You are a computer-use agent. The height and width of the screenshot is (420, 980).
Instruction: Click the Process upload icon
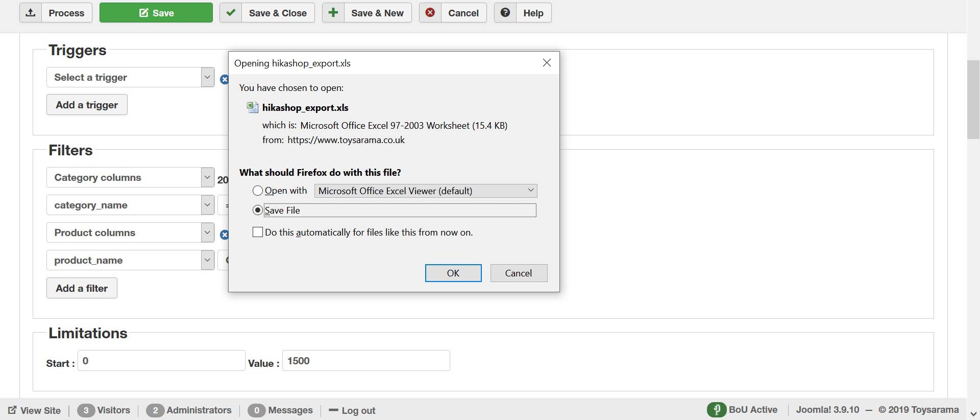[x=31, y=13]
